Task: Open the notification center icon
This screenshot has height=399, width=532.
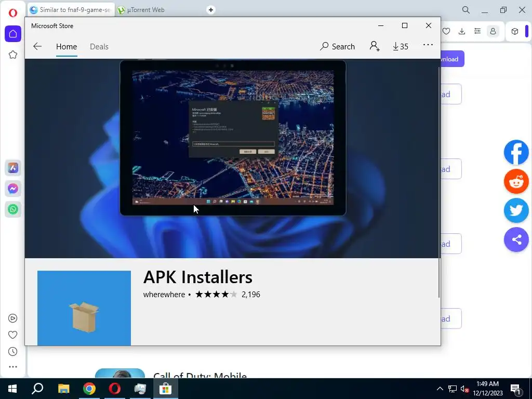Action: pyautogui.click(x=516, y=389)
